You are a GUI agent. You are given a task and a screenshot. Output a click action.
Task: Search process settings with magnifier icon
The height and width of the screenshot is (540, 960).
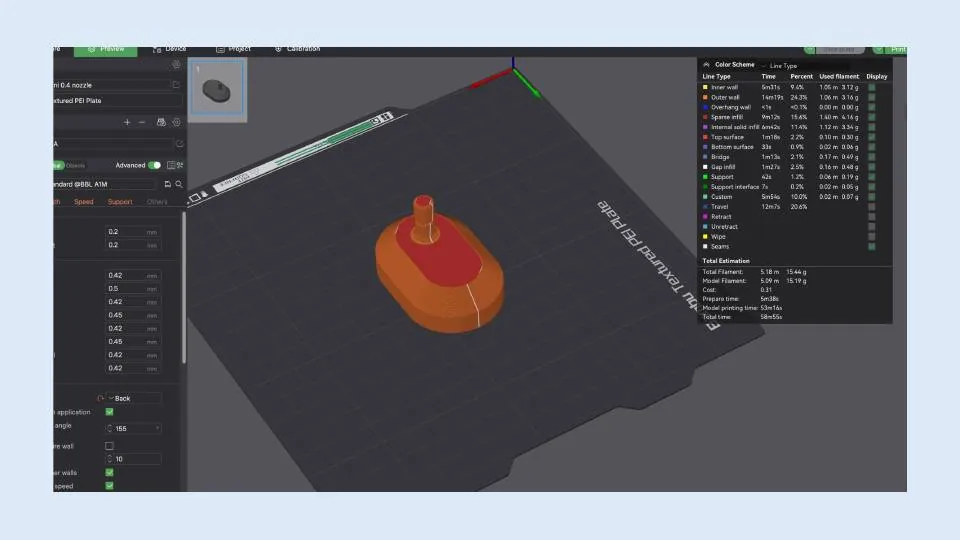pyautogui.click(x=179, y=184)
